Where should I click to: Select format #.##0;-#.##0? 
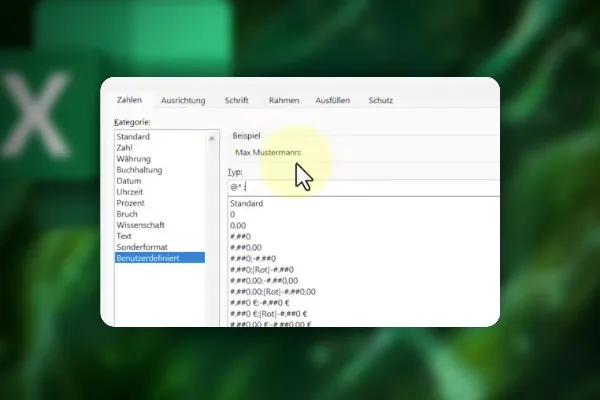(x=364, y=259)
